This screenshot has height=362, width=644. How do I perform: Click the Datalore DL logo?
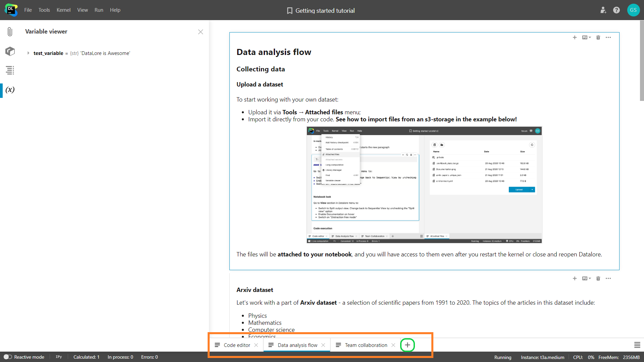tap(11, 10)
